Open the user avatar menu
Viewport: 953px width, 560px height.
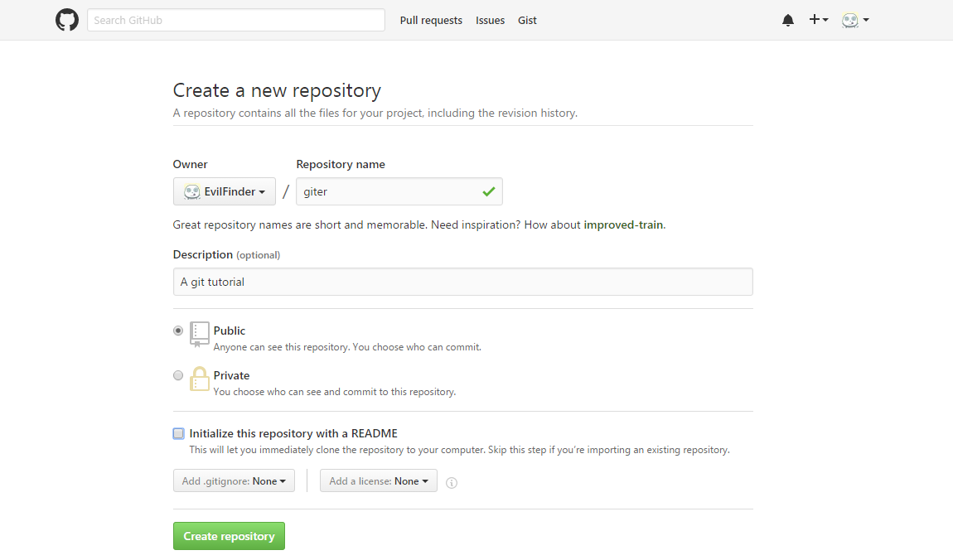point(854,20)
